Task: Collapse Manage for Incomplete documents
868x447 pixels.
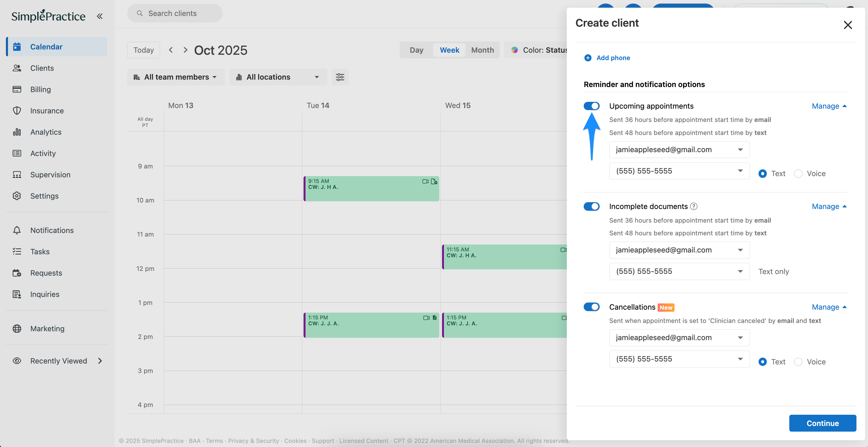Action: [x=829, y=206]
